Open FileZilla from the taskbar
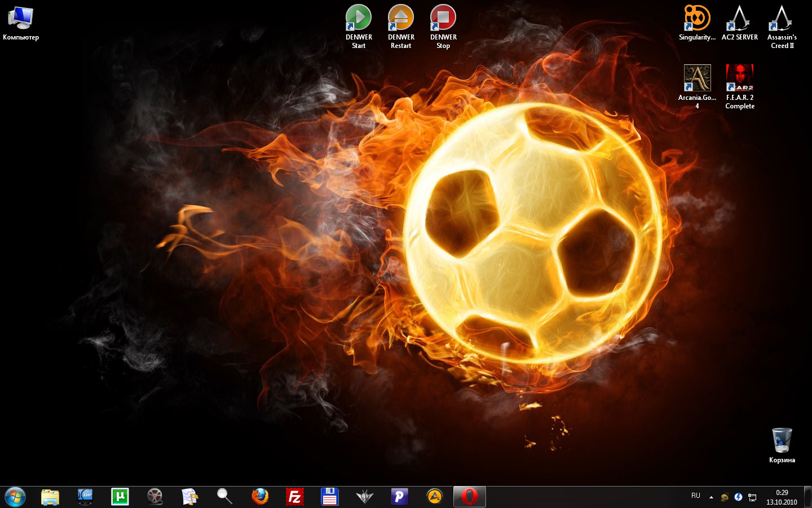 tap(294, 497)
